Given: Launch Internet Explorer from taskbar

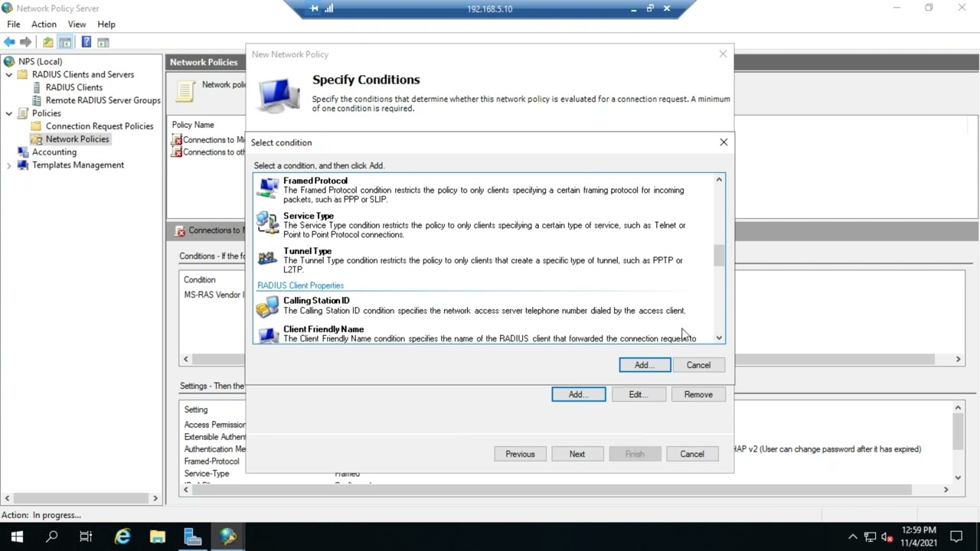Looking at the screenshot, I should 122,537.
